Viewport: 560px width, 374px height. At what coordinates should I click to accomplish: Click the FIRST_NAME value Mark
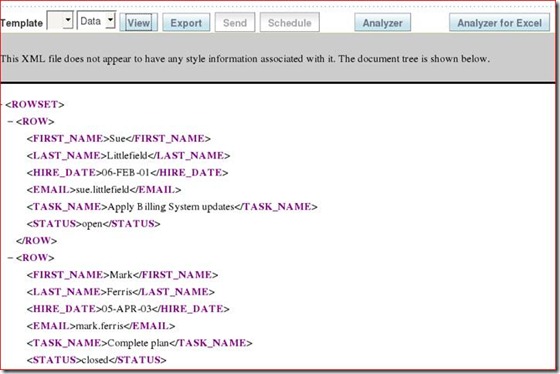[x=121, y=275]
